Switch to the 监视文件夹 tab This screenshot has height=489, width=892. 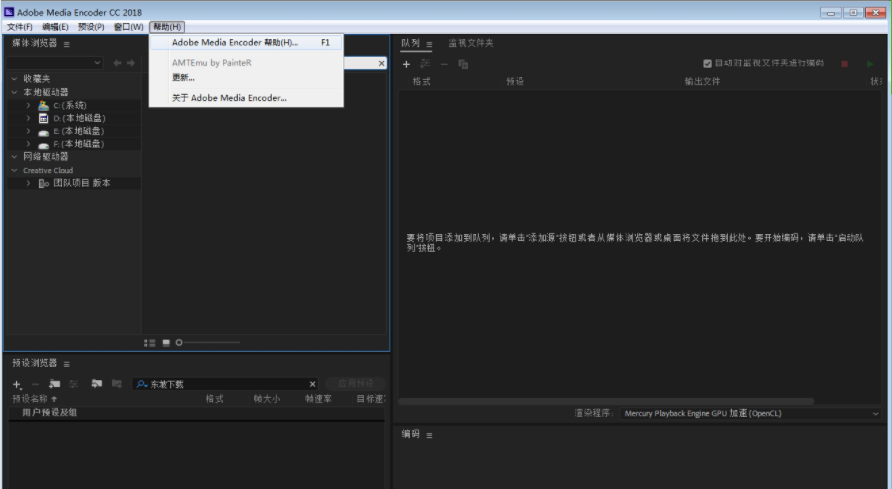(470, 43)
